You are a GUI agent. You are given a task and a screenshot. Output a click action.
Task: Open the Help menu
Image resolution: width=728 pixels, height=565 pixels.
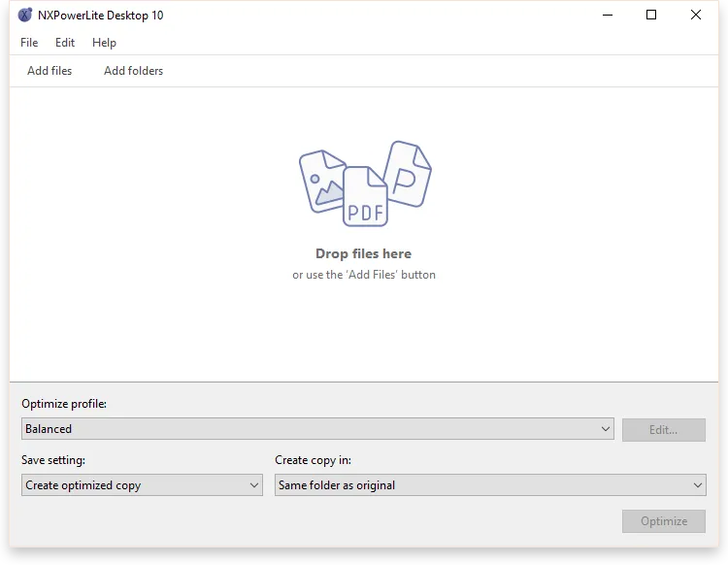point(104,43)
